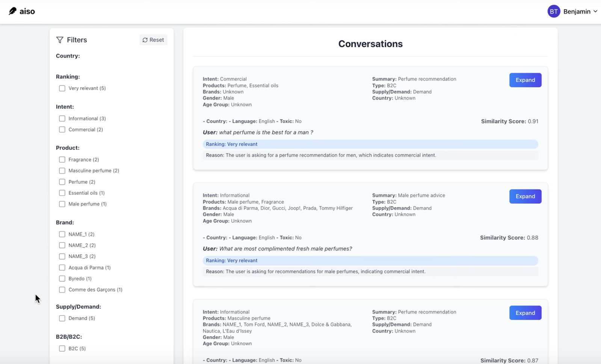Select the NAME_1 (2) brand filter
Screen dimensions: 601x364
coord(62,234)
